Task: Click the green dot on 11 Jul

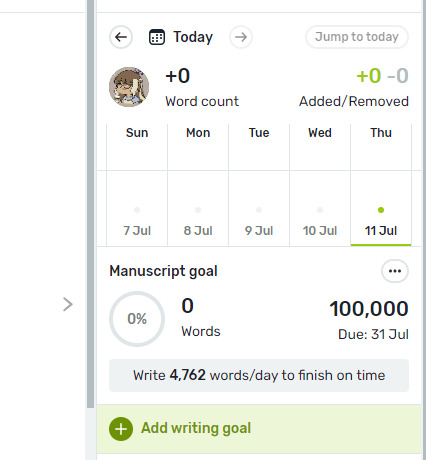Action: click(381, 210)
